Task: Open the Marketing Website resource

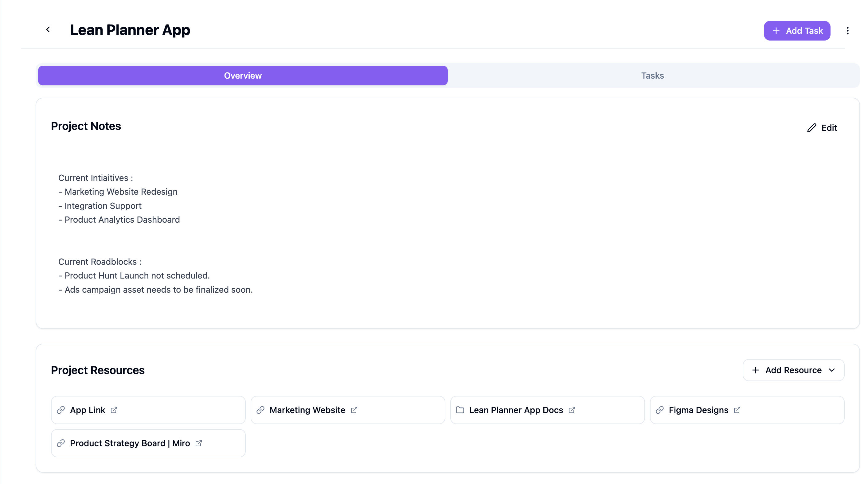Action: (x=347, y=410)
